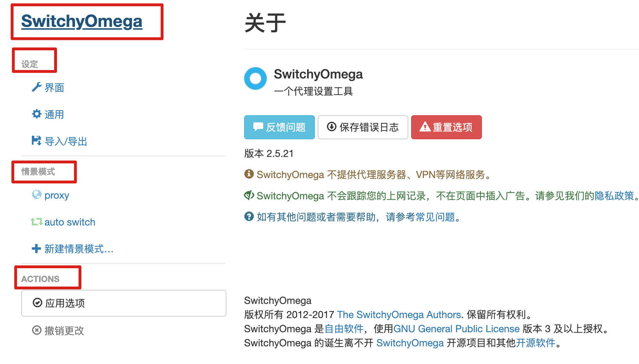Image resolution: width=639 pixels, height=364 pixels.
Task: Click the 反馈问题 button
Action: [280, 127]
